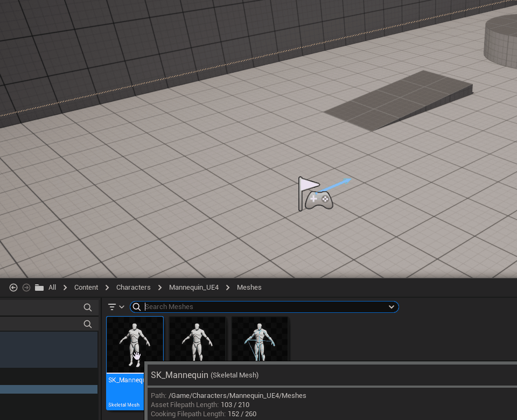Select the mannequin skeleton asset thumbnail
The image size is (517, 420).
pos(260,339)
